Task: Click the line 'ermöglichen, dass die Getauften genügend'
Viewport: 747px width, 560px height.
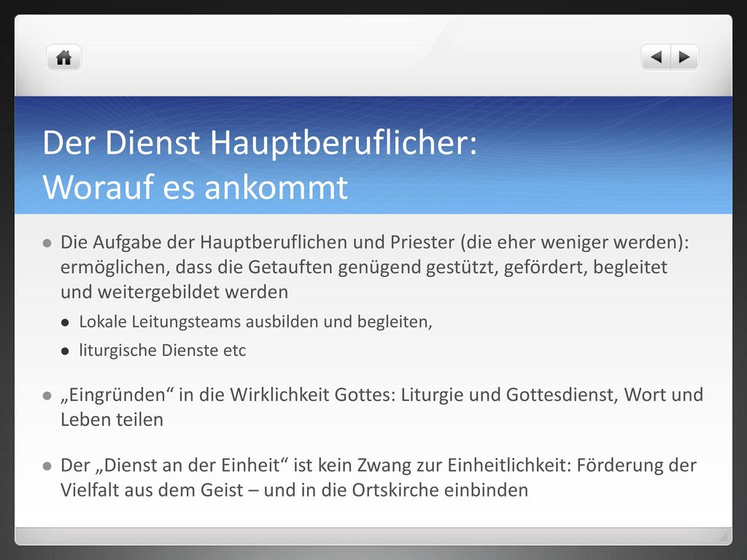Action: tap(364, 267)
